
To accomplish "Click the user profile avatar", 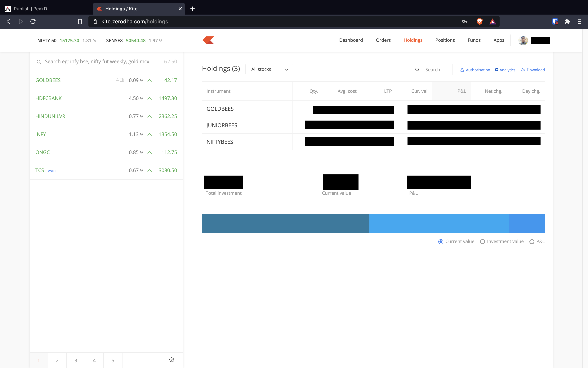I will 523,40.
